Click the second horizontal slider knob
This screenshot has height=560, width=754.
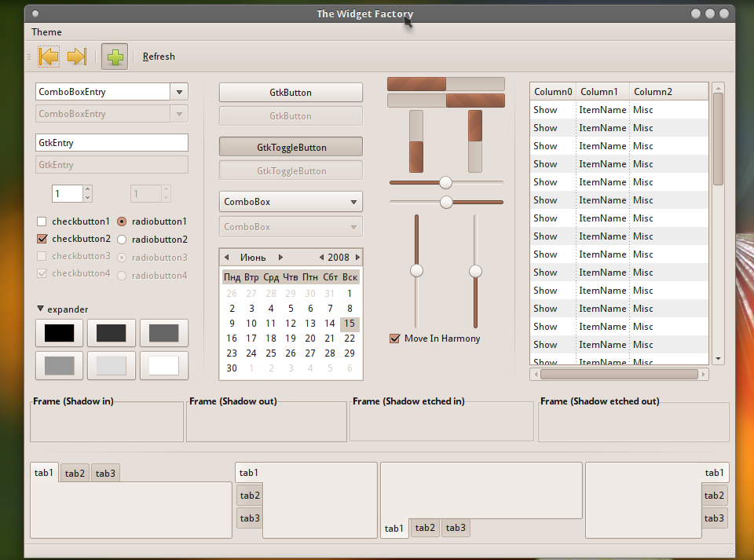[446, 203]
